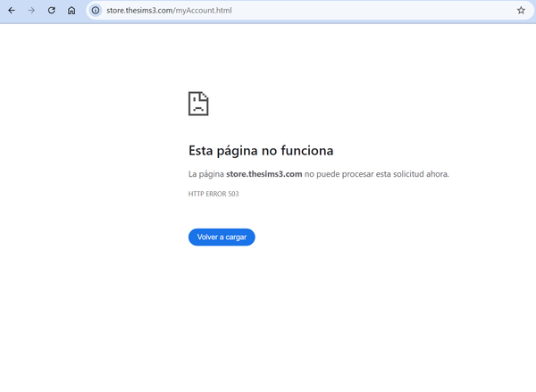Click the words no puede procesar
536x392 pixels.
tap(335, 174)
